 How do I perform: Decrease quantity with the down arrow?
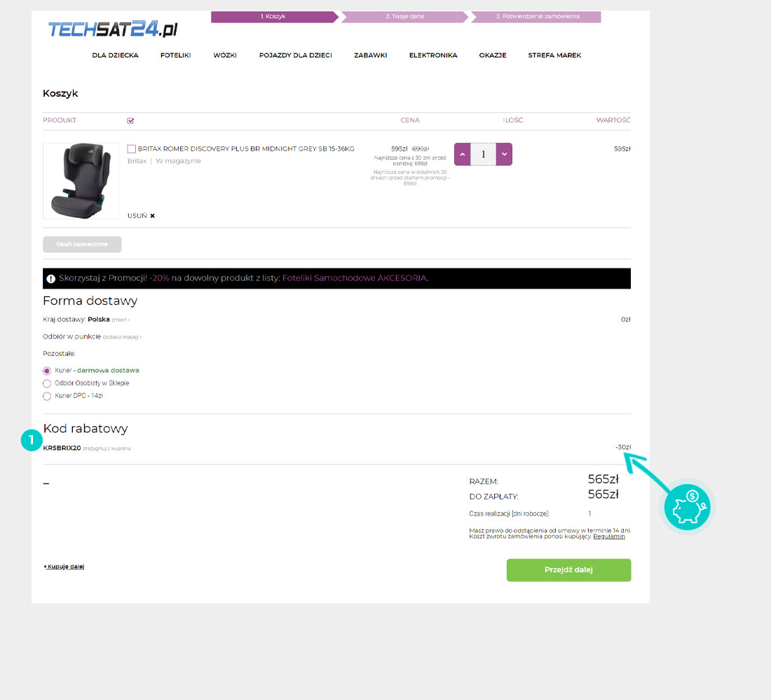[x=504, y=154]
